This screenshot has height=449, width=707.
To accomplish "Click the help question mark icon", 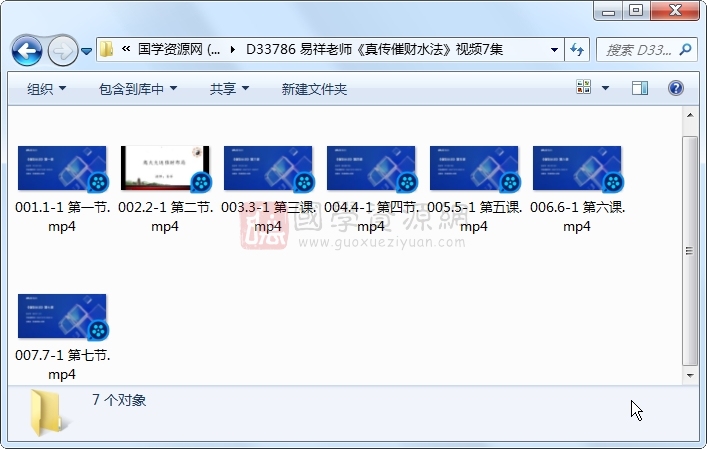I will pyautogui.click(x=676, y=88).
